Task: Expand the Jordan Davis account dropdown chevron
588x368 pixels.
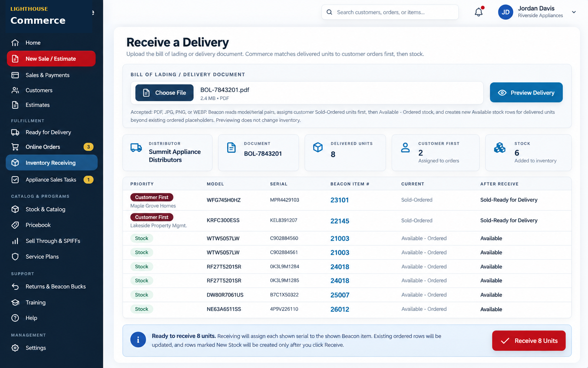Action: pos(574,12)
